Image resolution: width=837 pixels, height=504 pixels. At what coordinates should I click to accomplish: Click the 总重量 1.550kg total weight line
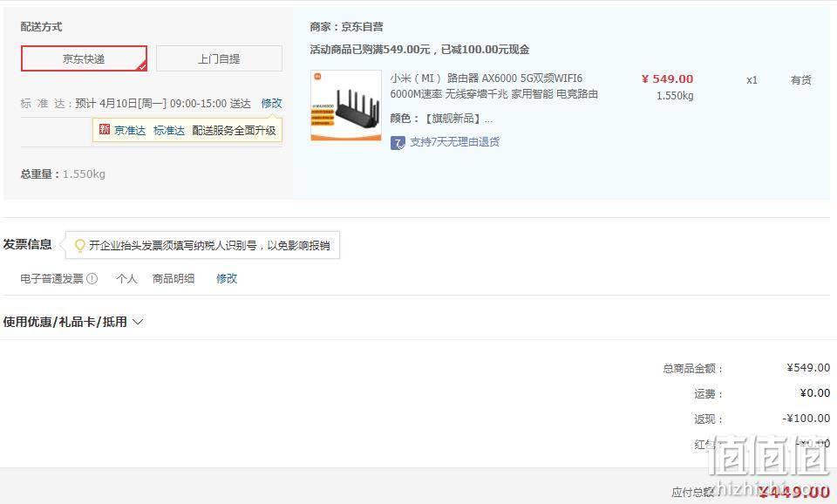pyautogui.click(x=63, y=174)
